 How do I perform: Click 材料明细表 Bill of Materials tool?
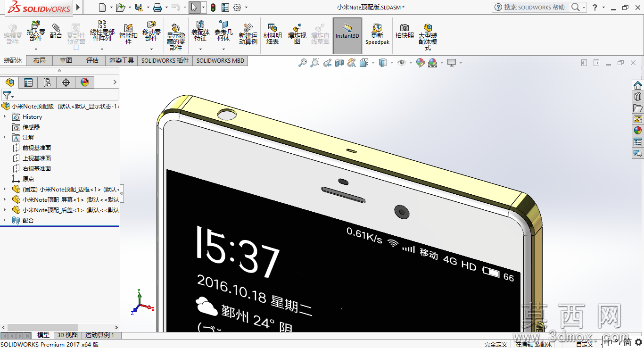click(272, 34)
